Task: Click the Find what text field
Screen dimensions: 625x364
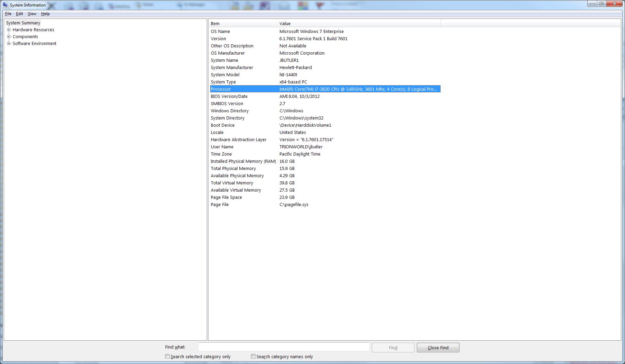Action: 284,347
